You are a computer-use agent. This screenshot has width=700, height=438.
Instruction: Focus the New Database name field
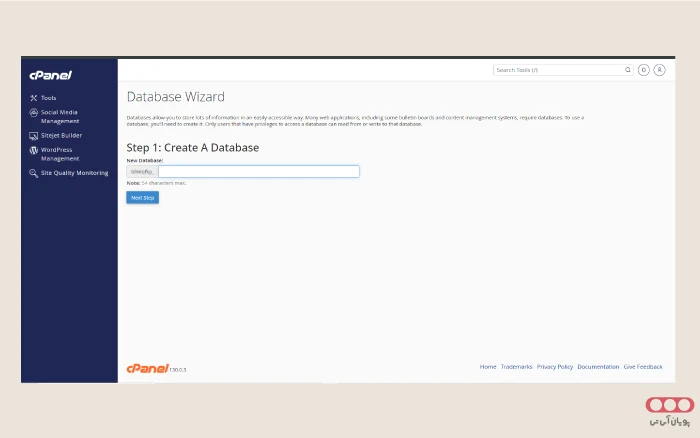coord(259,171)
